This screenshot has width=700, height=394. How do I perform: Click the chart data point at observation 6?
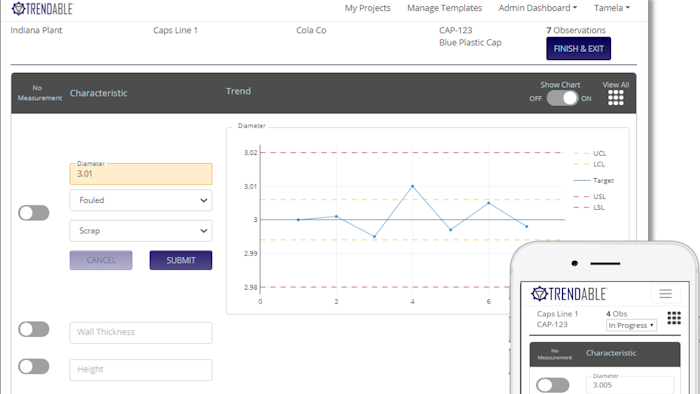click(x=488, y=203)
